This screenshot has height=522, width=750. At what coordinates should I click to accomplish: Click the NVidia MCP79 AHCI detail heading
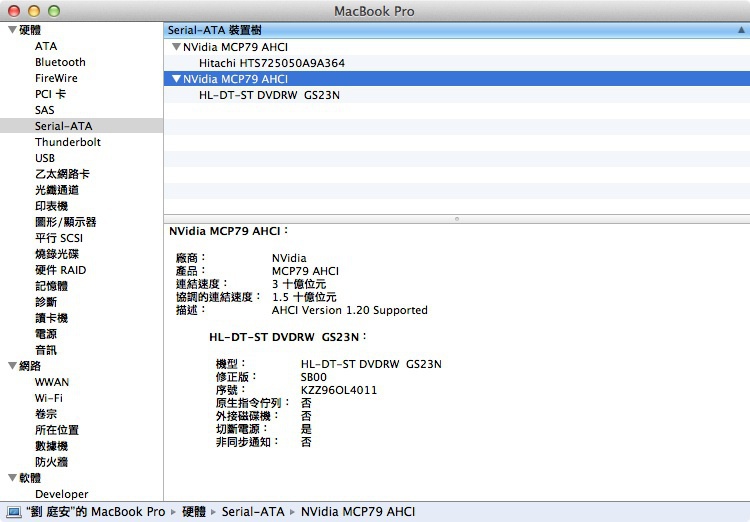click(x=229, y=231)
